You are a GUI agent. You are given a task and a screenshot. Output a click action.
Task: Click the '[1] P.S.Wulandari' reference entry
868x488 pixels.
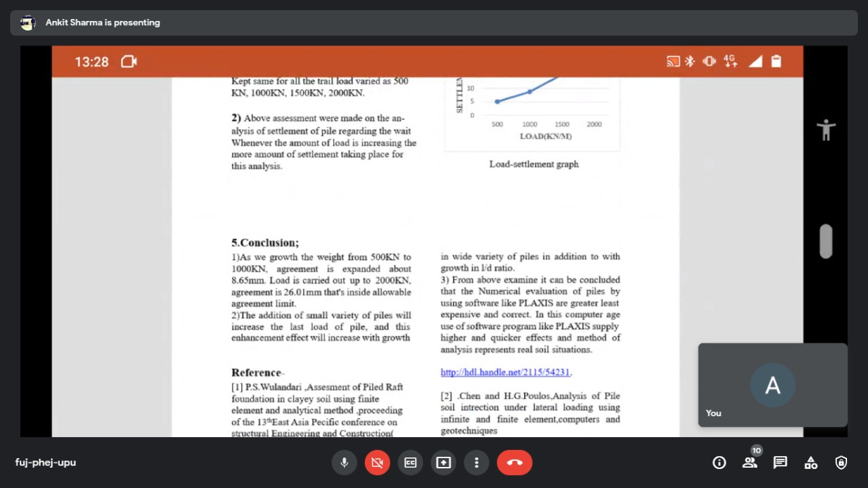coord(317,411)
